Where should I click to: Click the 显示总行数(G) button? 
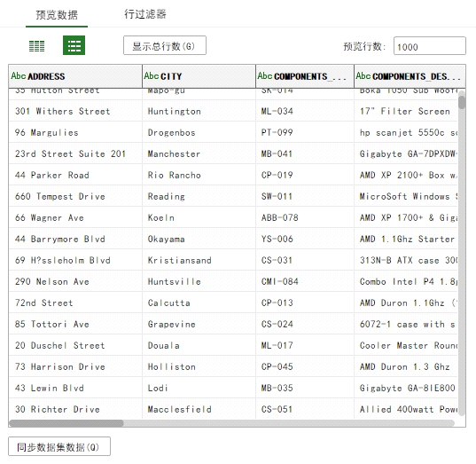[x=165, y=45]
